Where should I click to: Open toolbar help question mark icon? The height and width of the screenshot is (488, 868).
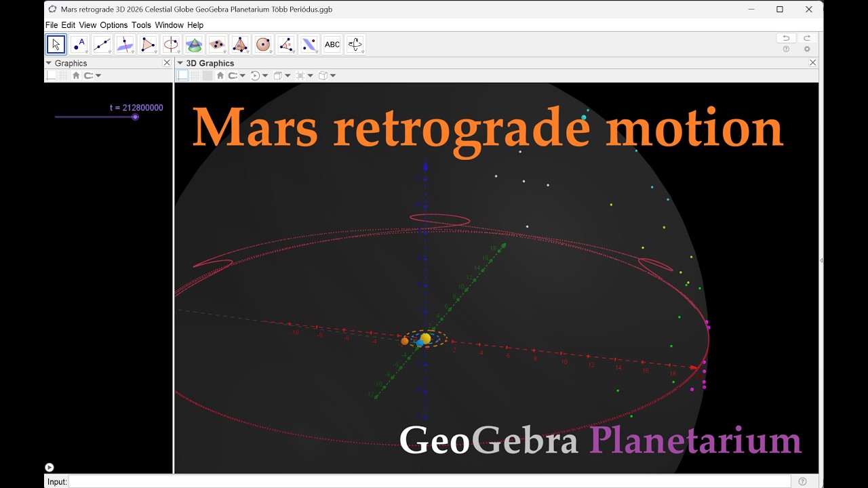[x=786, y=49]
